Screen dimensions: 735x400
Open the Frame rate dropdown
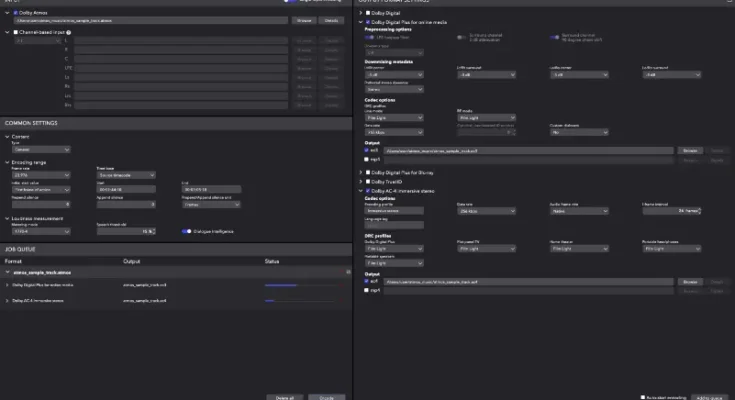coord(37,173)
